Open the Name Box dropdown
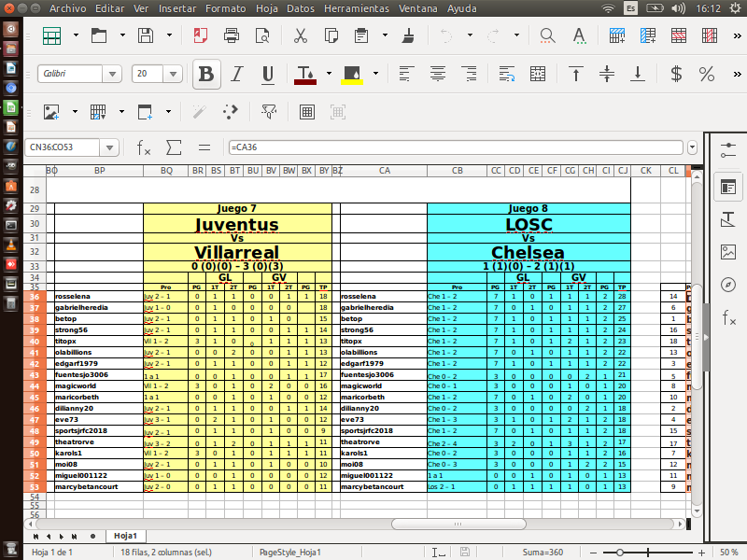Screen dimensions: 747x560 109,147
